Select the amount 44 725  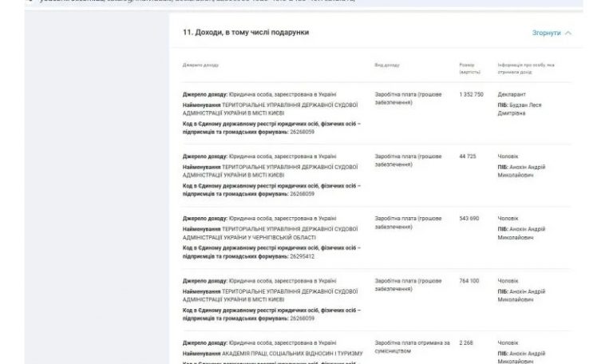[x=468, y=156]
